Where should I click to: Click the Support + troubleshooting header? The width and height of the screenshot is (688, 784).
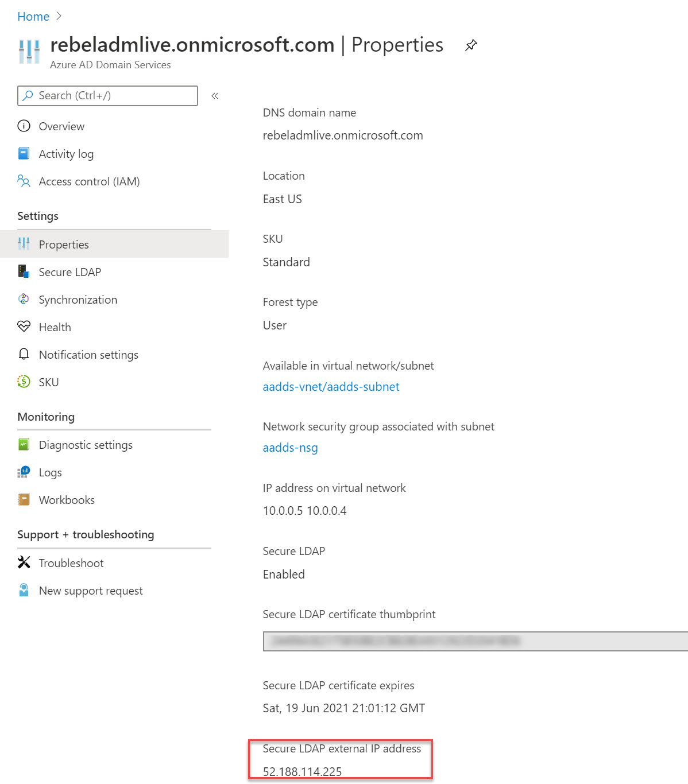[86, 534]
